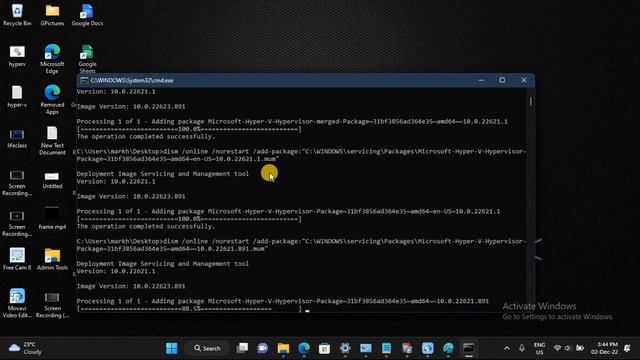Viewport: 640px width, 360px height.
Task: Open File Explorer from the taskbar
Action: point(283,348)
